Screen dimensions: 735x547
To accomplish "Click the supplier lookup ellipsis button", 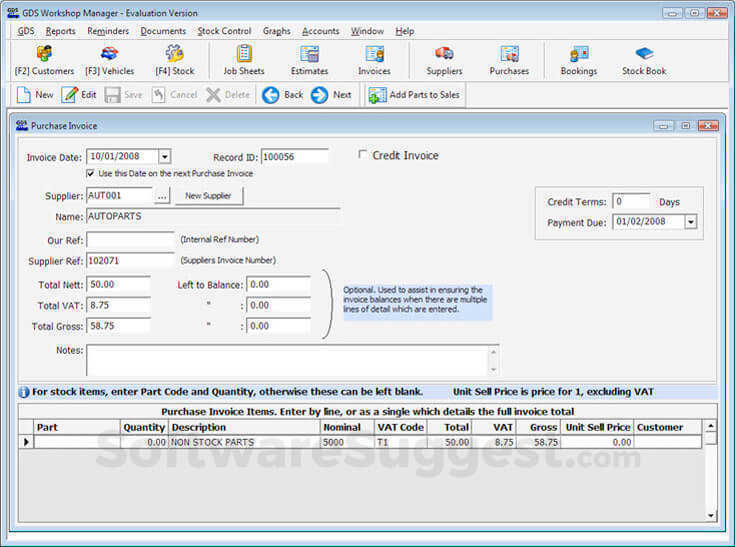I will [162, 196].
